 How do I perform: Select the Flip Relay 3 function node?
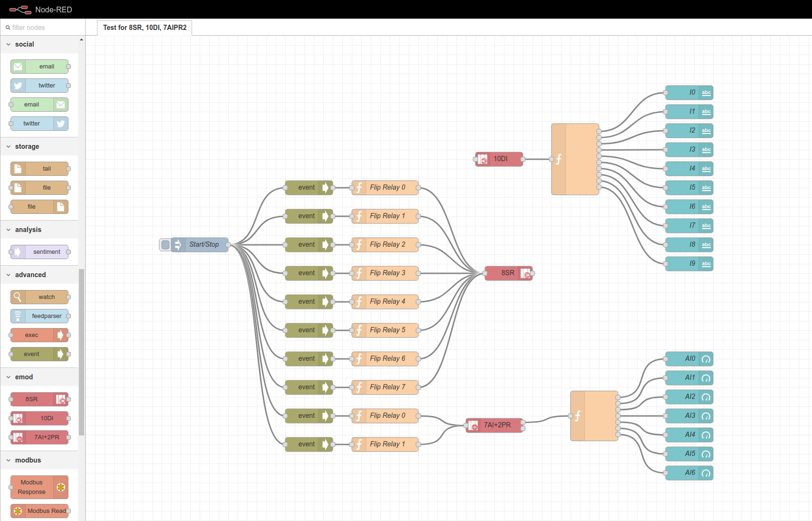(x=385, y=273)
